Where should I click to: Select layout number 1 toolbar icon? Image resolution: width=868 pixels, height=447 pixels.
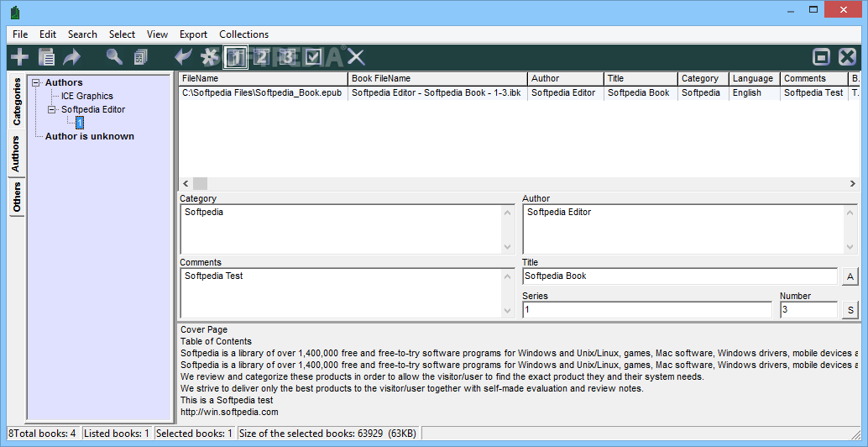tap(237, 56)
